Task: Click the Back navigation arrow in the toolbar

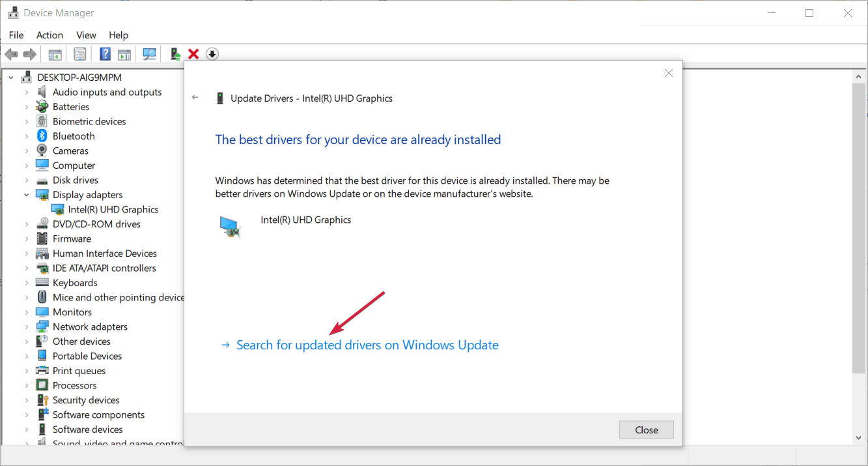Action: pyautogui.click(x=11, y=53)
